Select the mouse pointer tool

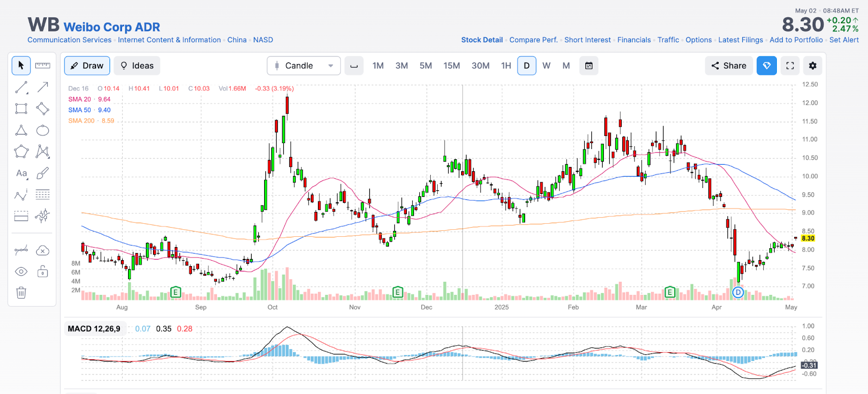click(x=21, y=66)
